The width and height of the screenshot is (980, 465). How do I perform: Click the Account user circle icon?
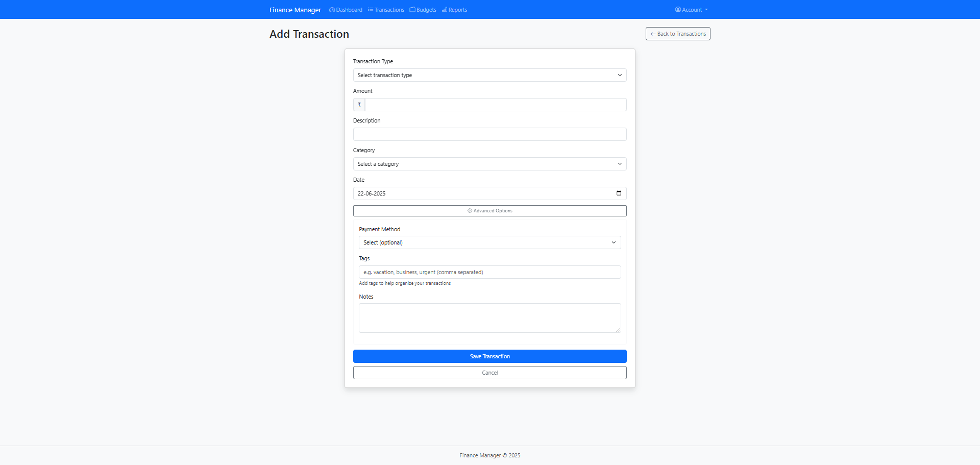pyautogui.click(x=678, y=10)
